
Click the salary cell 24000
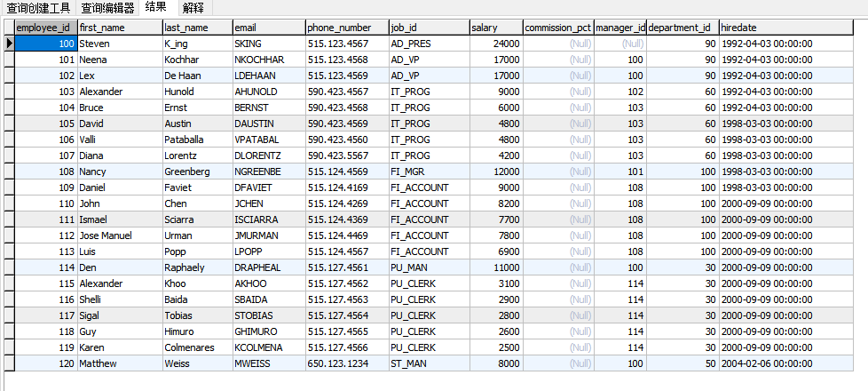point(496,44)
